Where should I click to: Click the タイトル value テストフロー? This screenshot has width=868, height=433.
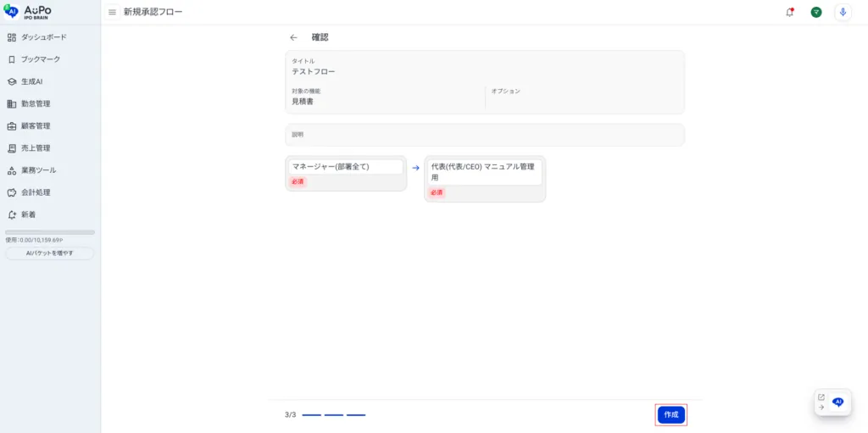click(x=314, y=71)
